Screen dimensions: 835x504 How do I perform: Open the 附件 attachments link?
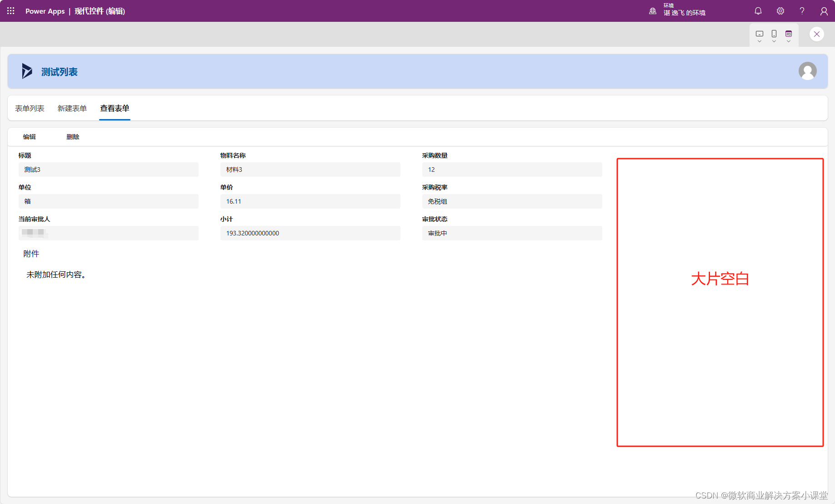[x=31, y=254]
